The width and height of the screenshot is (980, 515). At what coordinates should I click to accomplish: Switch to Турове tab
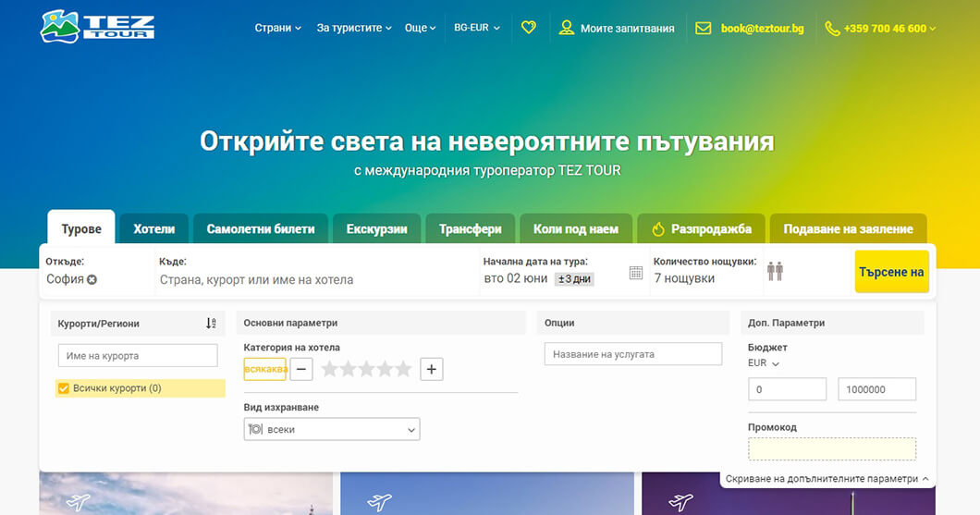(x=81, y=228)
